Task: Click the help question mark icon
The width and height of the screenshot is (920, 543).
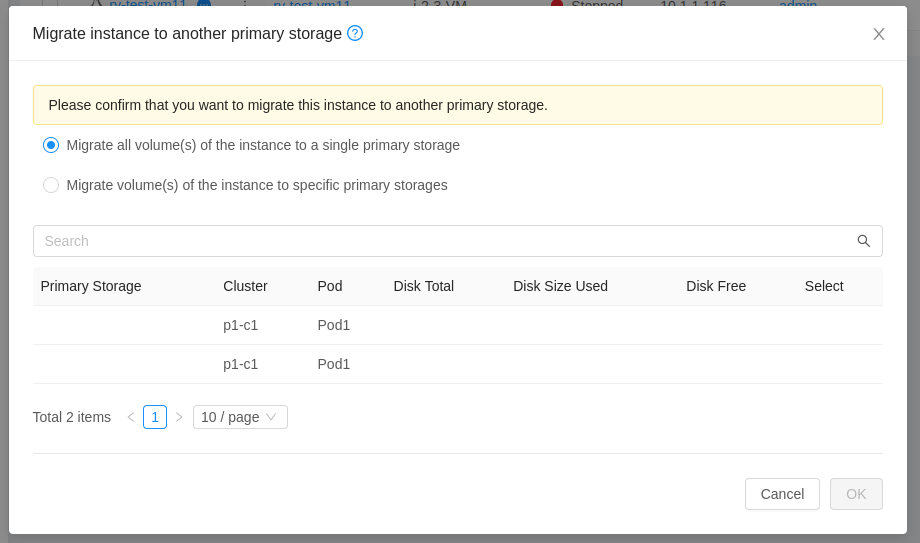Action: (x=355, y=33)
